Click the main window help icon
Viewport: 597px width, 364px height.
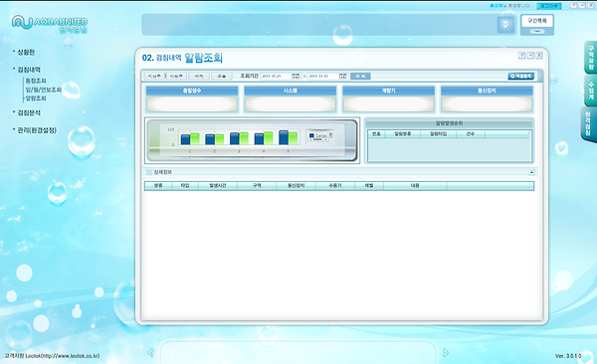574,5
